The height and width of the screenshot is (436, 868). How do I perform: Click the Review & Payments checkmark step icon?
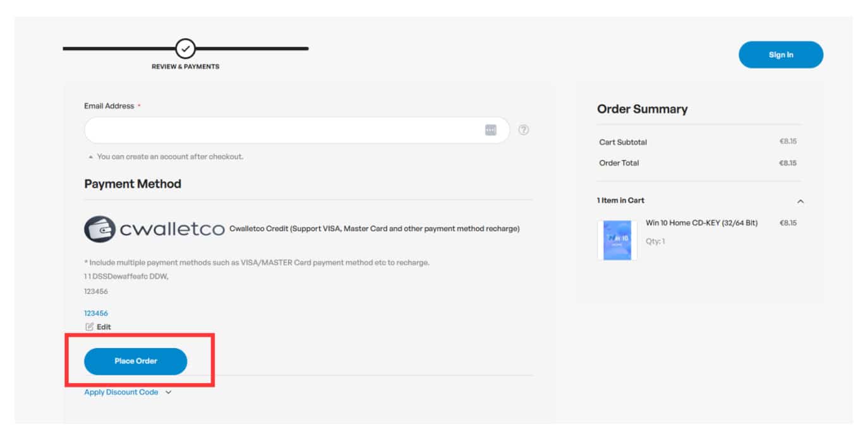pos(185,48)
